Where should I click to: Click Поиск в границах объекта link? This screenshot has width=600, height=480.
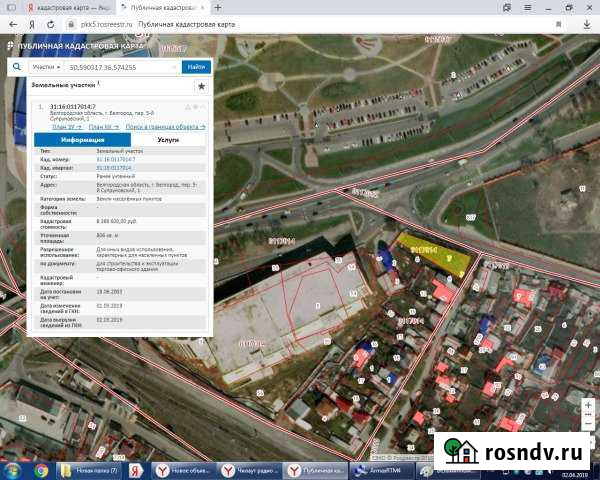pyautogui.click(x=165, y=127)
